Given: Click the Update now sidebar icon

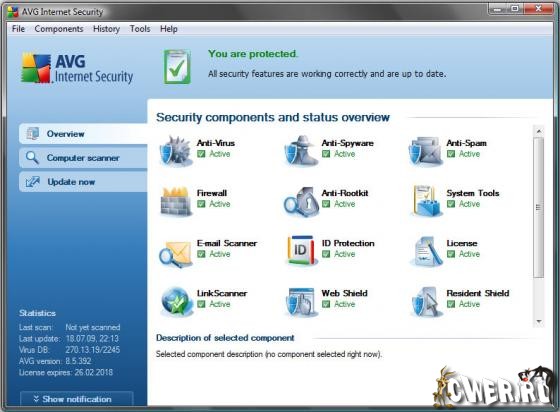Looking at the screenshot, I should pyautogui.click(x=32, y=182).
